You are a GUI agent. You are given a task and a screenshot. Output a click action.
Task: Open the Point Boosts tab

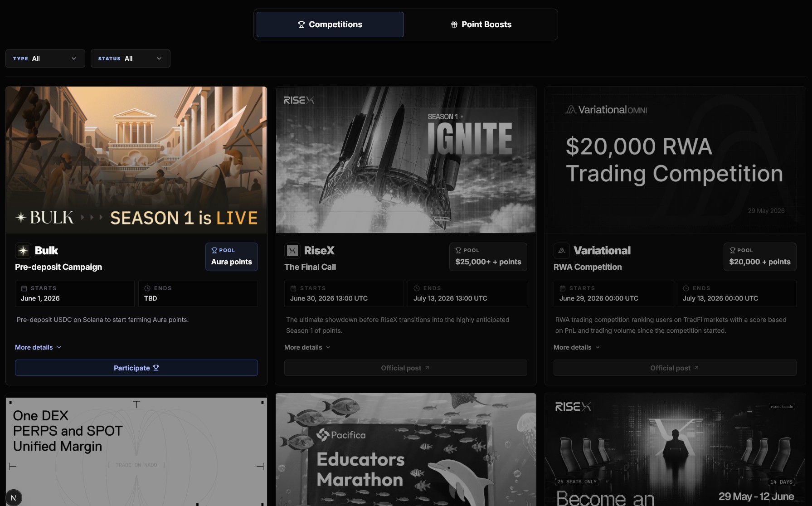(x=481, y=24)
